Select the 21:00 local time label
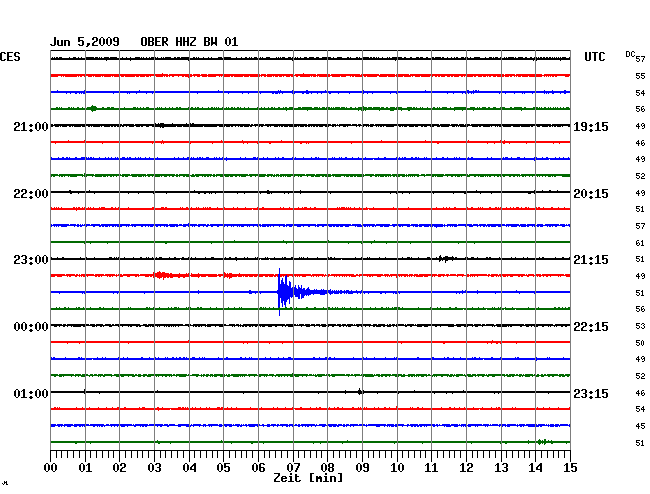 point(31,126)
